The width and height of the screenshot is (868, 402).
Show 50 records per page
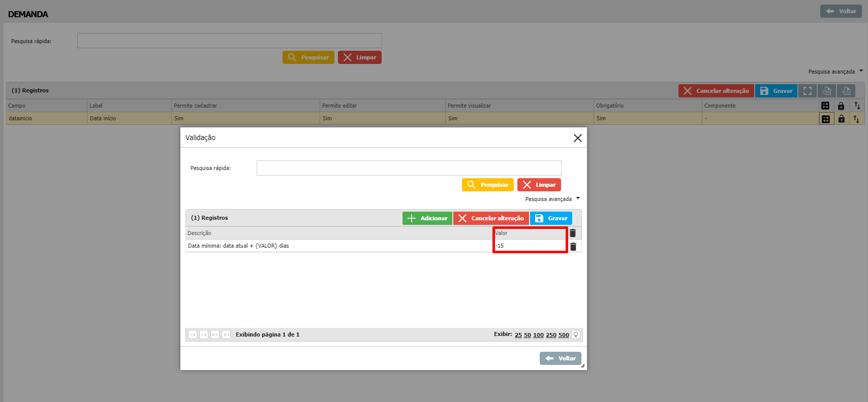click(x=528, y=335)
